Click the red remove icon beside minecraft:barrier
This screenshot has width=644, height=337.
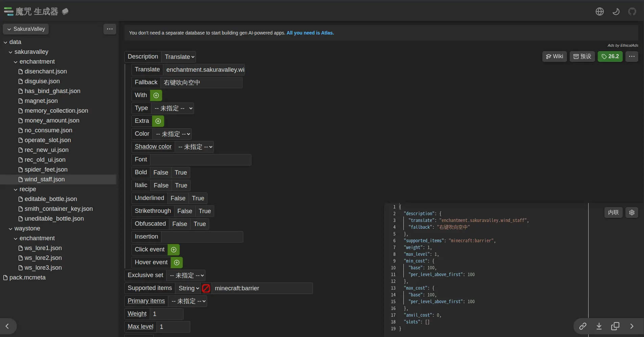coord(206,288)
